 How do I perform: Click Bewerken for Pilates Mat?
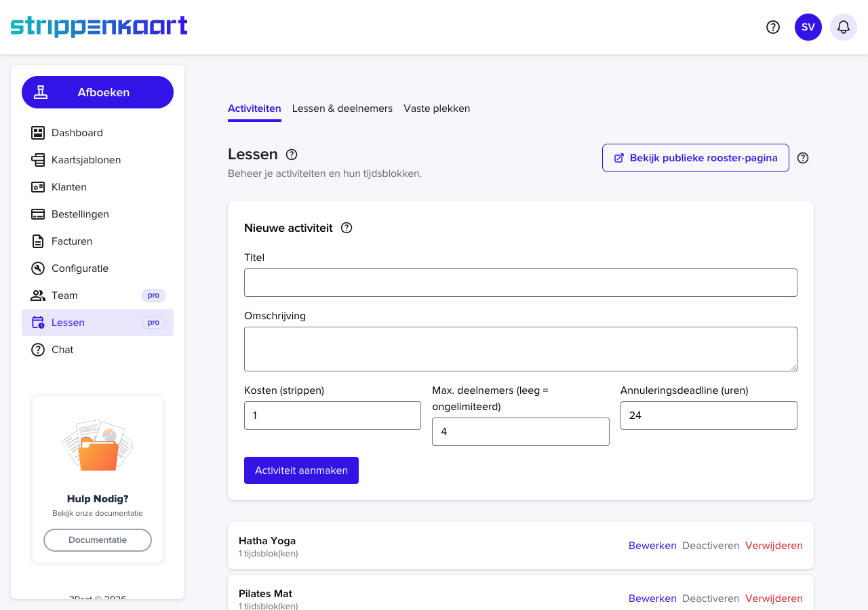(x=652, y=598)
